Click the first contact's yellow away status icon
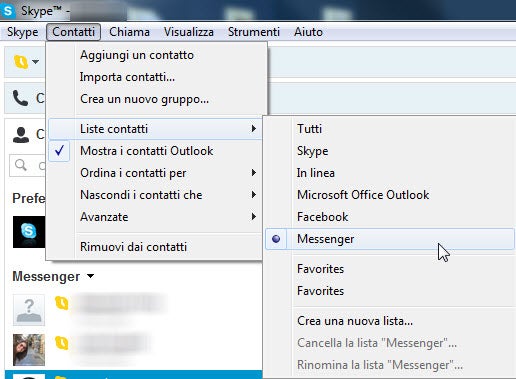 (x=62, y=303)
